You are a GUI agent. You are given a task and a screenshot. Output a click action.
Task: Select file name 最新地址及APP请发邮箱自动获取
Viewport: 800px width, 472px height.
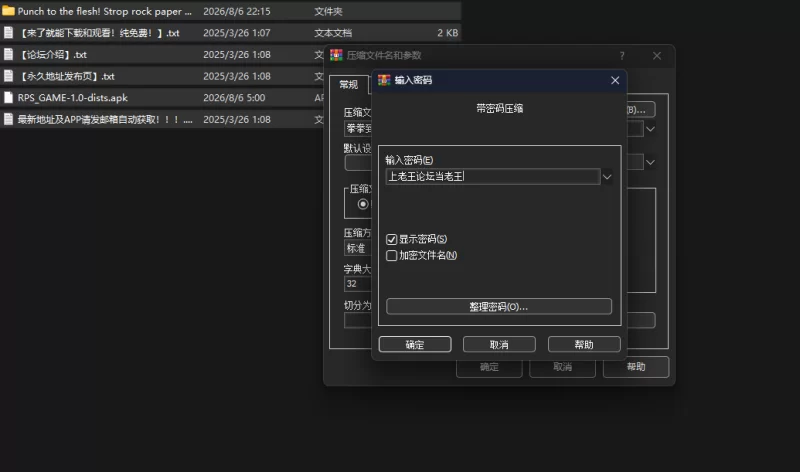(x=105, y=119)
